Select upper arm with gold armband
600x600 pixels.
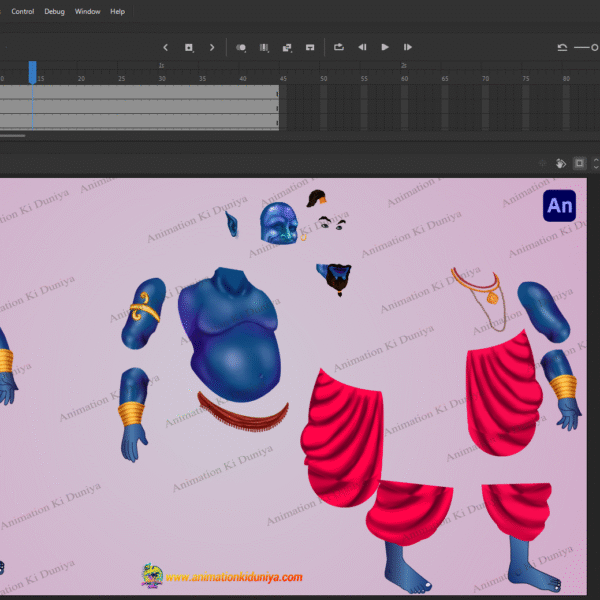[x=143, y=313]
